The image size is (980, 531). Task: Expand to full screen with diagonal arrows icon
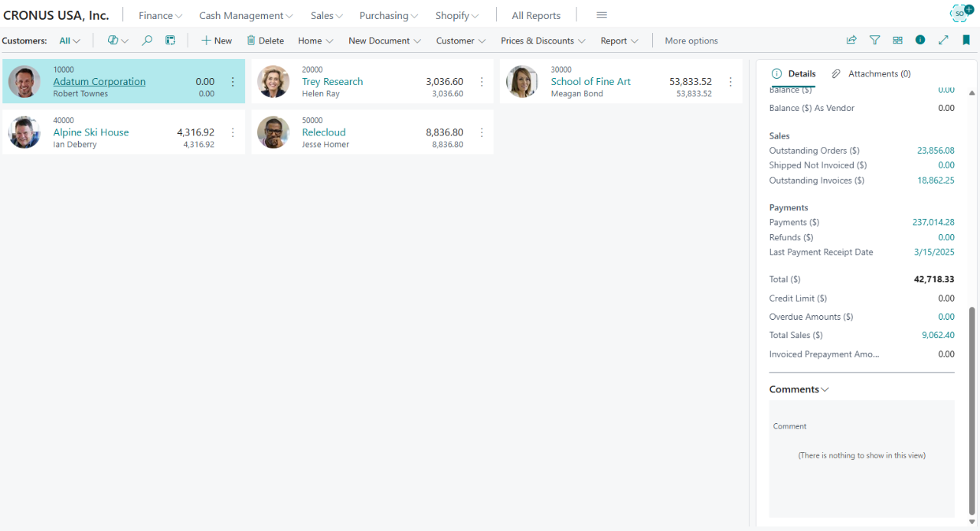[943, 40]
